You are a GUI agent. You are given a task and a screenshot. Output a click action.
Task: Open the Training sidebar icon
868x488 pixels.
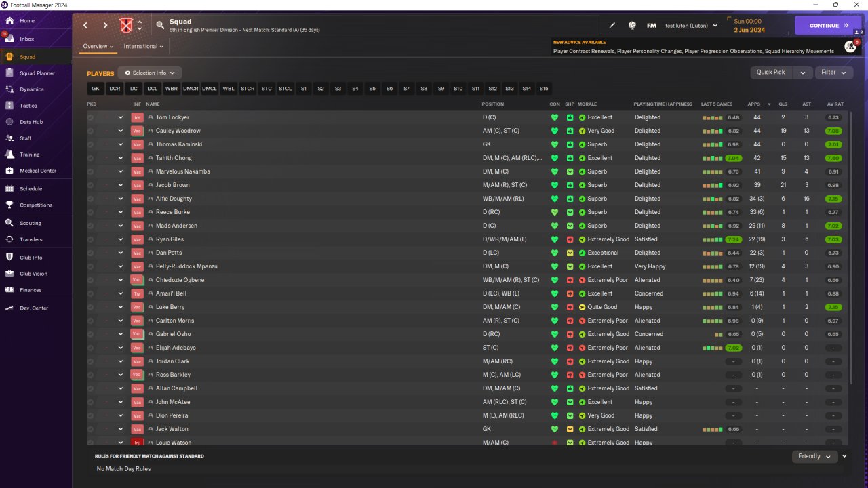(9, 154)
